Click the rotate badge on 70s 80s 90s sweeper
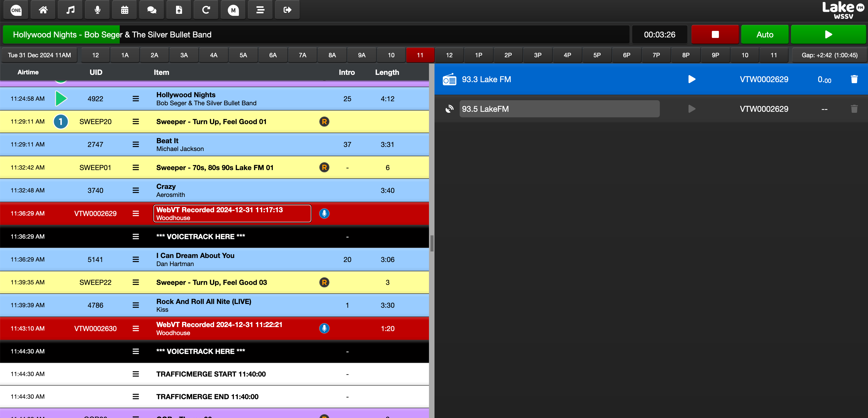868x418 pixels. click(x=324, y=167)
